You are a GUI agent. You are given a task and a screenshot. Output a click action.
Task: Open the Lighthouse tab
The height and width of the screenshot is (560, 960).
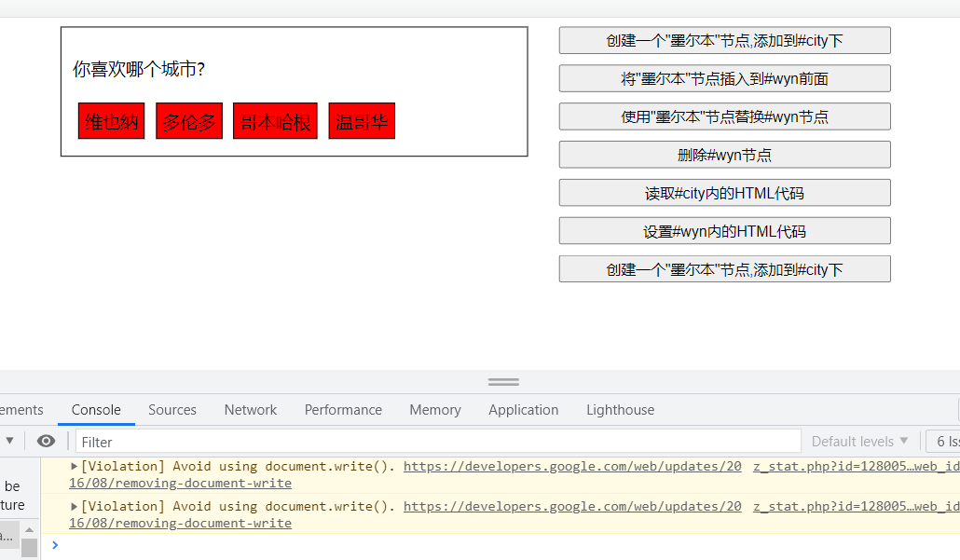(620, 409)
